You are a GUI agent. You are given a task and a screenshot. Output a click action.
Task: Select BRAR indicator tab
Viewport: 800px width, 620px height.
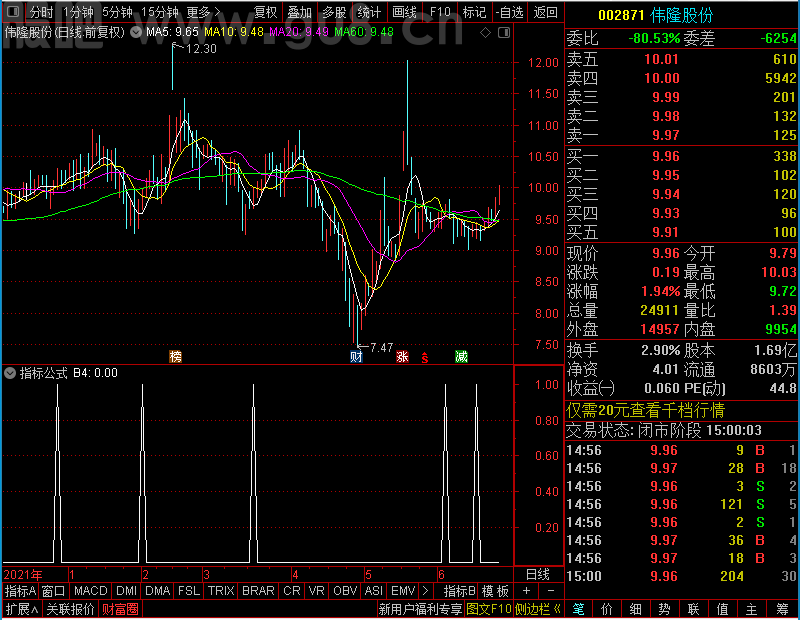258,591
